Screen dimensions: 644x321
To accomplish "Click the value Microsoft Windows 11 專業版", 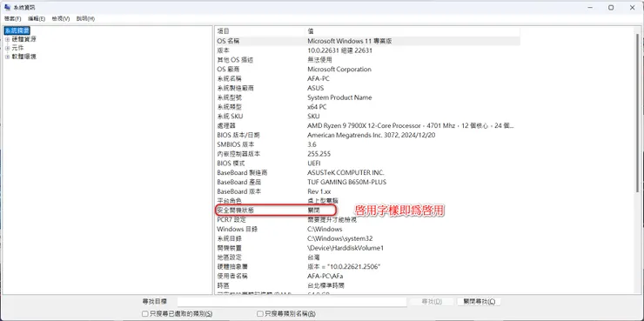I will pyautogui.click(x=351, y=41).
